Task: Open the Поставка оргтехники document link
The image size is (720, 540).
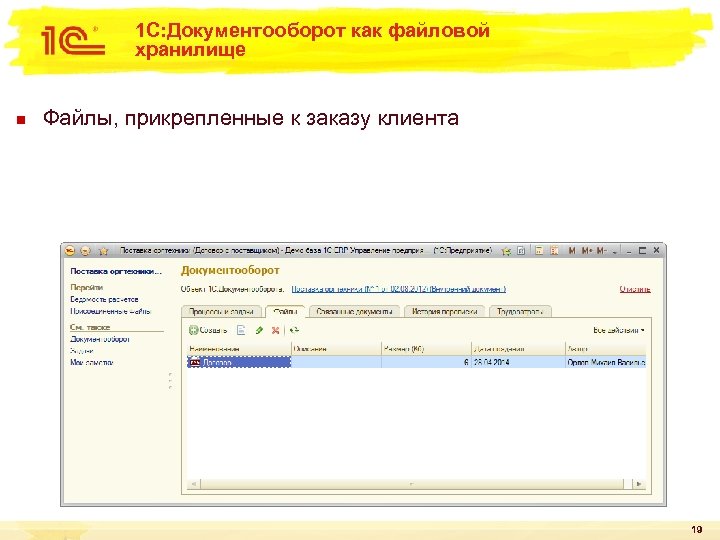Action: pyautogui.click(x=399, y=289)
